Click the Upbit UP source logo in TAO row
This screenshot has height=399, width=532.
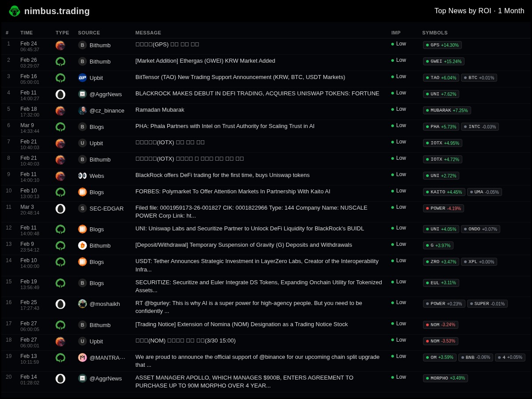pyautogui.click(x=82, y=78)
